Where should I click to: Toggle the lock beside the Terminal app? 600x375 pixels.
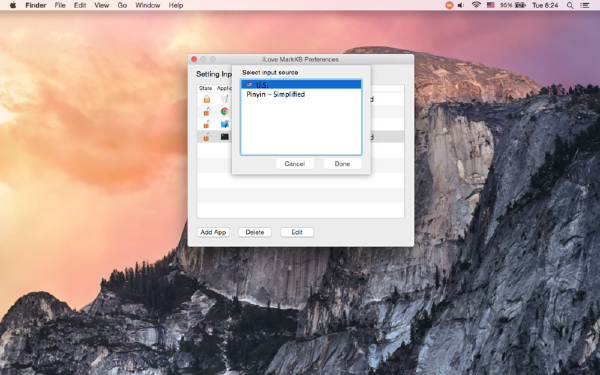pyautogui.click(x=207, y=137)
